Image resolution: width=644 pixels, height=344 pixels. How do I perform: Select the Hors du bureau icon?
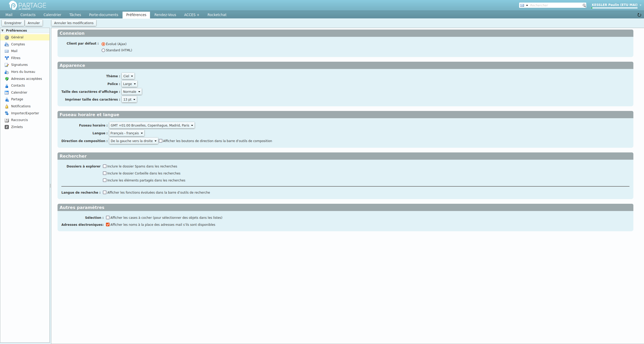point(7,72)
